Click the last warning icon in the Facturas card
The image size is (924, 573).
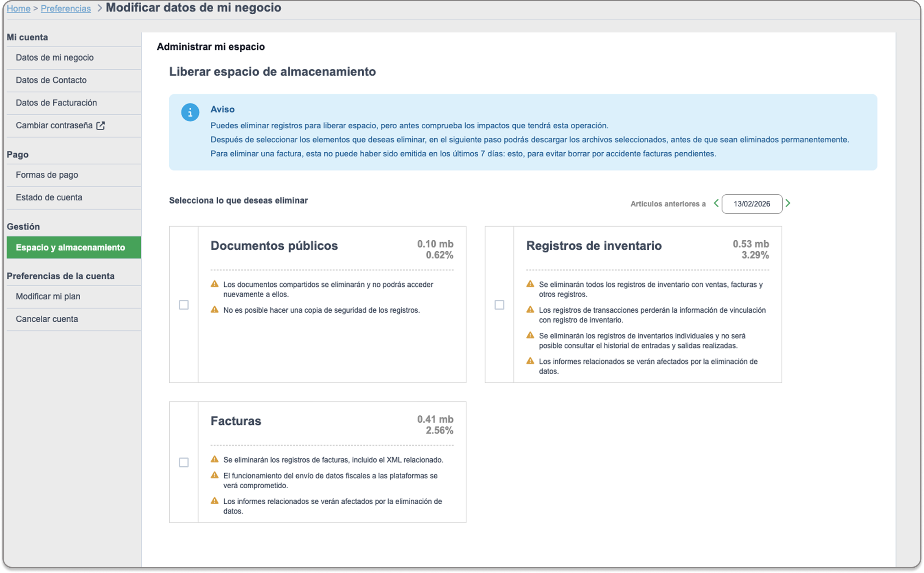click(x=215, y=501)
